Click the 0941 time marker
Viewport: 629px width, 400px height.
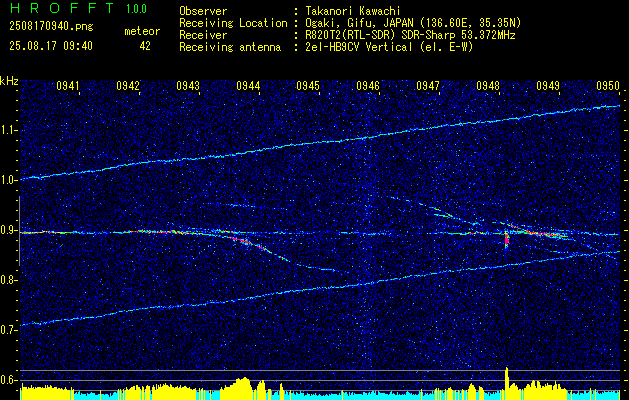(x=68, y=86)
